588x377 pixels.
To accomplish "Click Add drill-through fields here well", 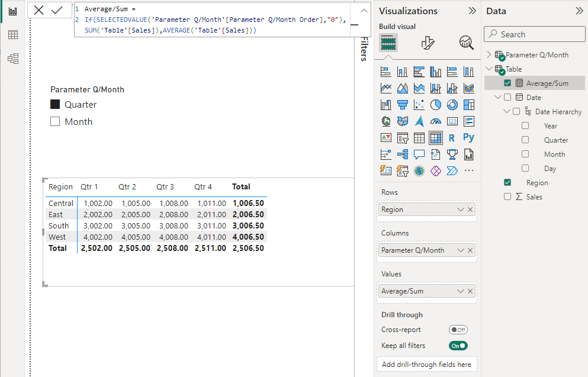I will coord(426,364).
